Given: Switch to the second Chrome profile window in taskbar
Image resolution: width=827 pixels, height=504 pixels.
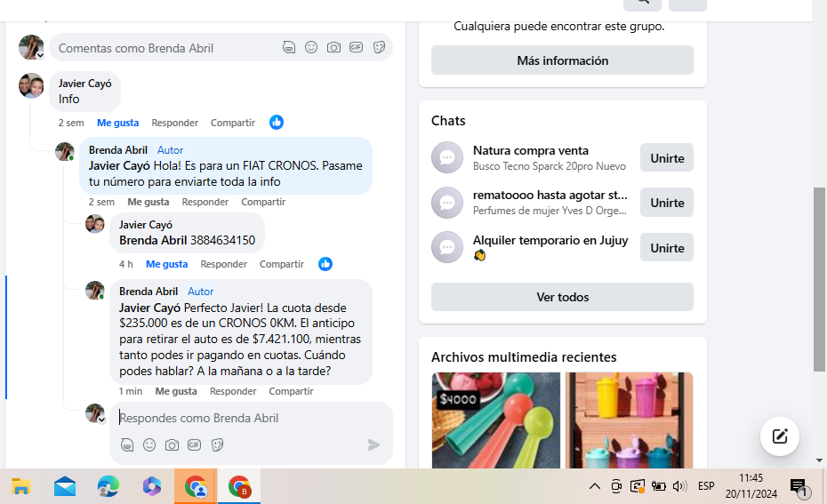Looking at the screenshot, I should (239, 486).
